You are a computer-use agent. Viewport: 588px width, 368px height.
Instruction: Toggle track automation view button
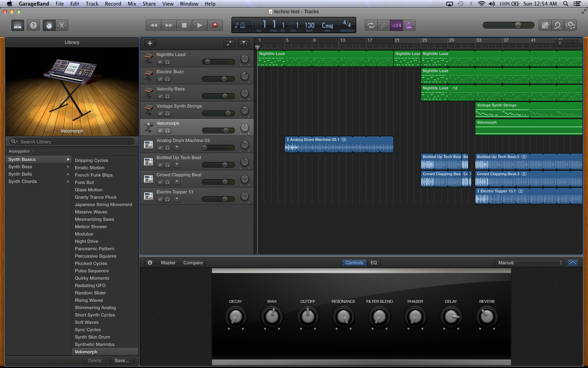[229, 43]
